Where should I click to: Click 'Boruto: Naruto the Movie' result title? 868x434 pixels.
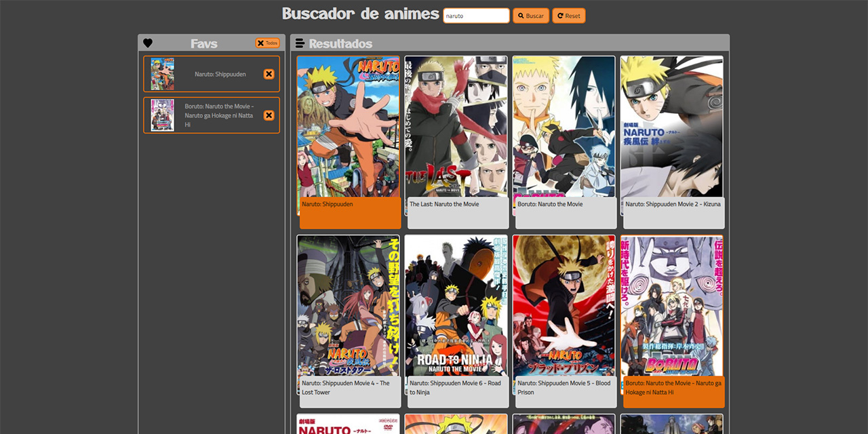pos(550,204)
